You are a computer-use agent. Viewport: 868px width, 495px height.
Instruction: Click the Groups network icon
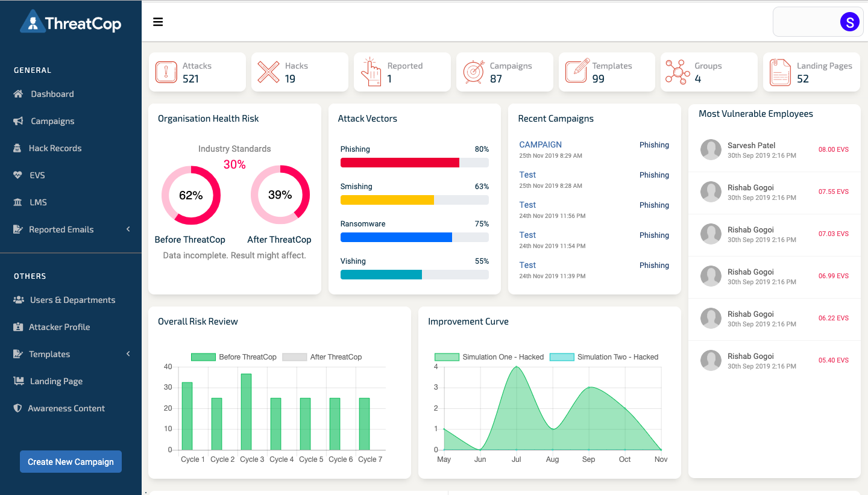click(x=678, y=72)
